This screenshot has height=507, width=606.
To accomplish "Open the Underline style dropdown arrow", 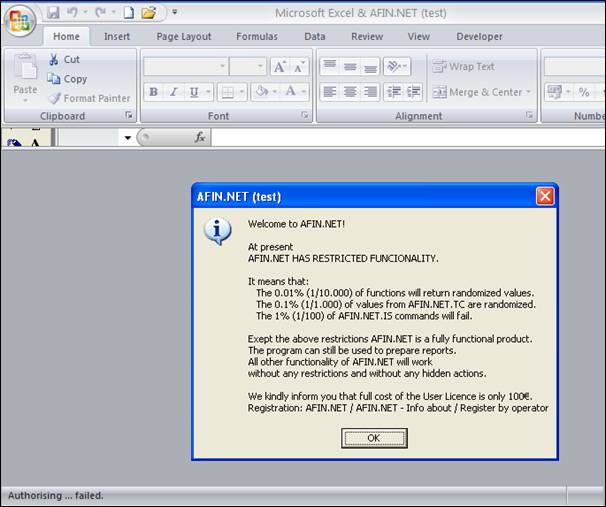I will pos(208,92).
